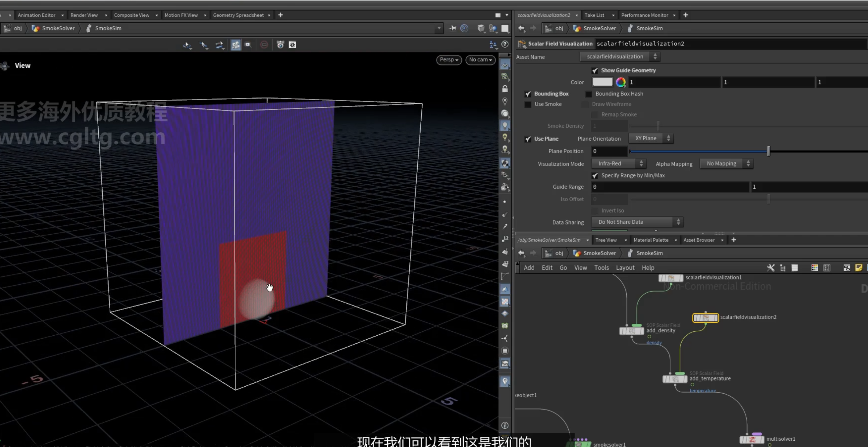Click the lock icon in viewport sidebar
Screen dimensions: 868x447
point(505,89)
